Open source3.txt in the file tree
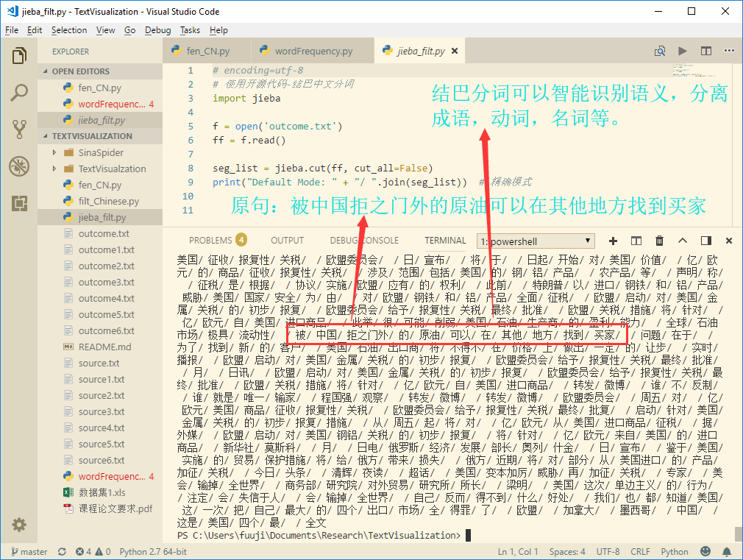Screen dimensions: 743x560 (x=100, y=411)
